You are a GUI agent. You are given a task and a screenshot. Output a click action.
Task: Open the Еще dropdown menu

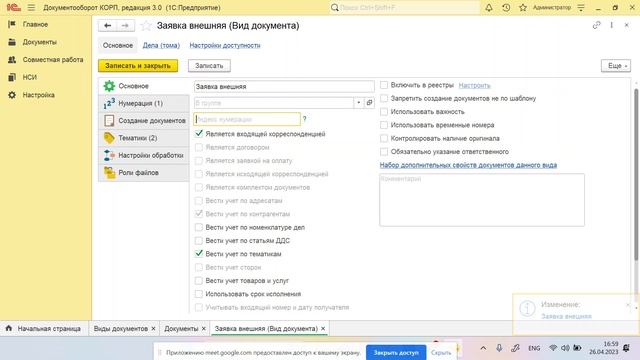tap(616, 65)
